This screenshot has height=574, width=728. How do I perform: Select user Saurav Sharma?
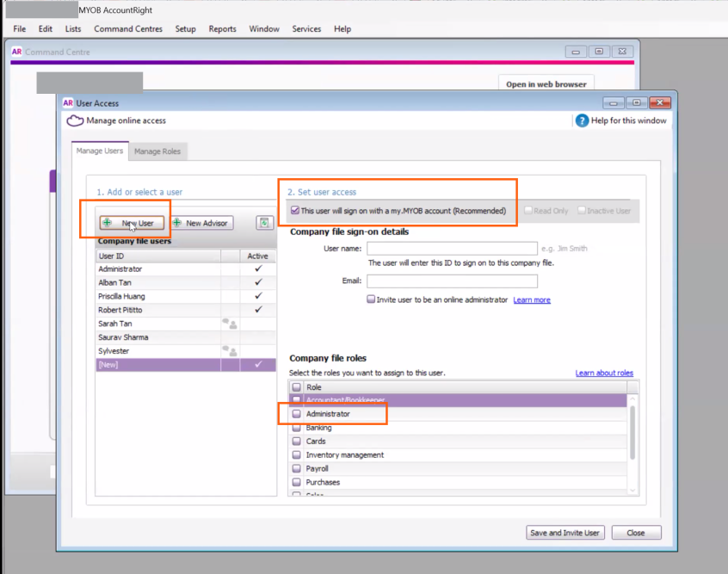tap(186, 337)
